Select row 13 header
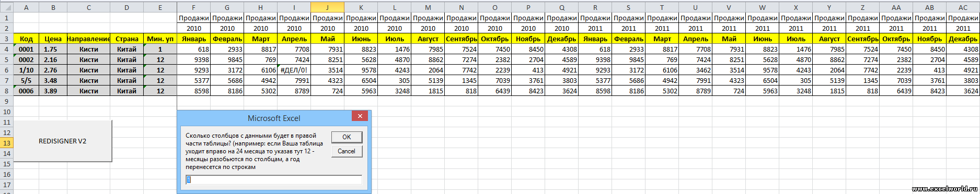The image size is (980, 194). click(x=6, y=143)
